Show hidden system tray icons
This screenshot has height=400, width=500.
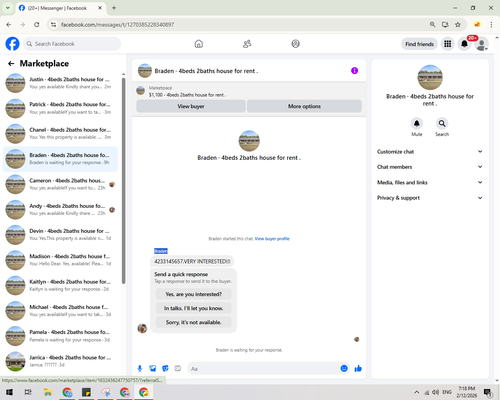[x=417, y=392]
